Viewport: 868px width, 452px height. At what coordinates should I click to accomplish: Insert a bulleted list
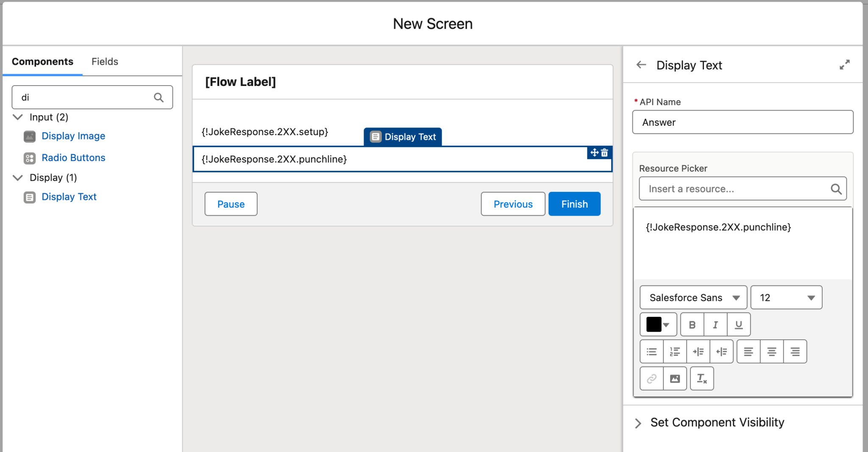click(651, 351)
